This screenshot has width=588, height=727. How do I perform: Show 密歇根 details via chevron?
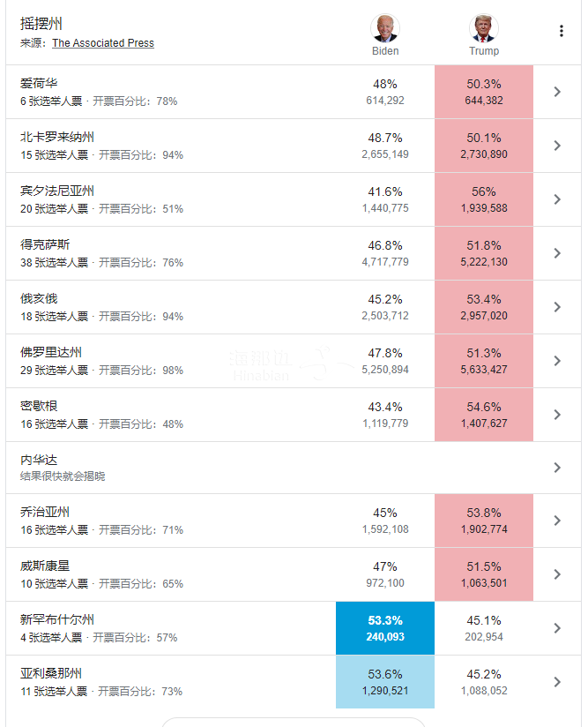pyautogui.click(x=557, y=415)
